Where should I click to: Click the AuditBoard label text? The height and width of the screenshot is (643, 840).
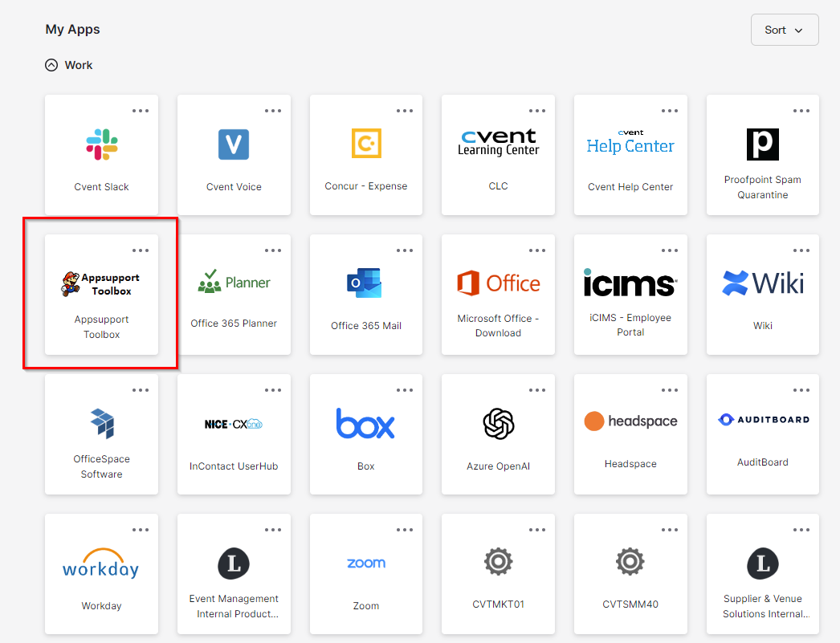coord(763,462)
